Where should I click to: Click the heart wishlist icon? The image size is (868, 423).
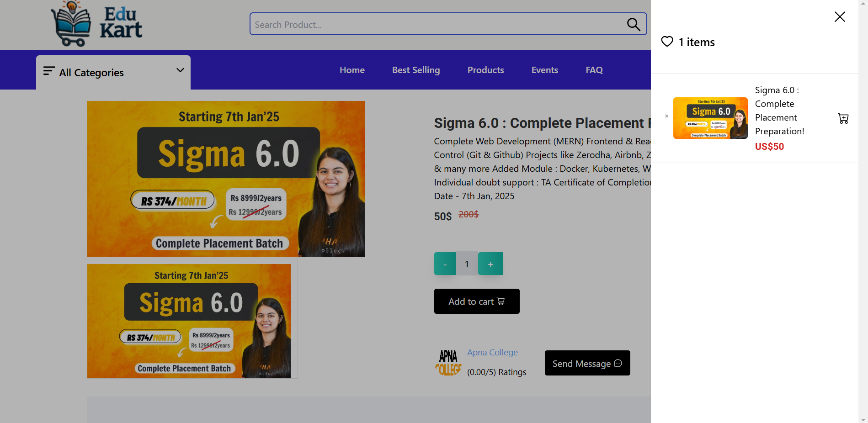[667, 42]
